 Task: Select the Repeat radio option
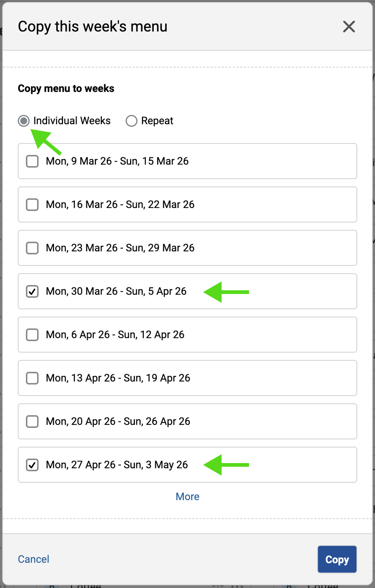131,121
